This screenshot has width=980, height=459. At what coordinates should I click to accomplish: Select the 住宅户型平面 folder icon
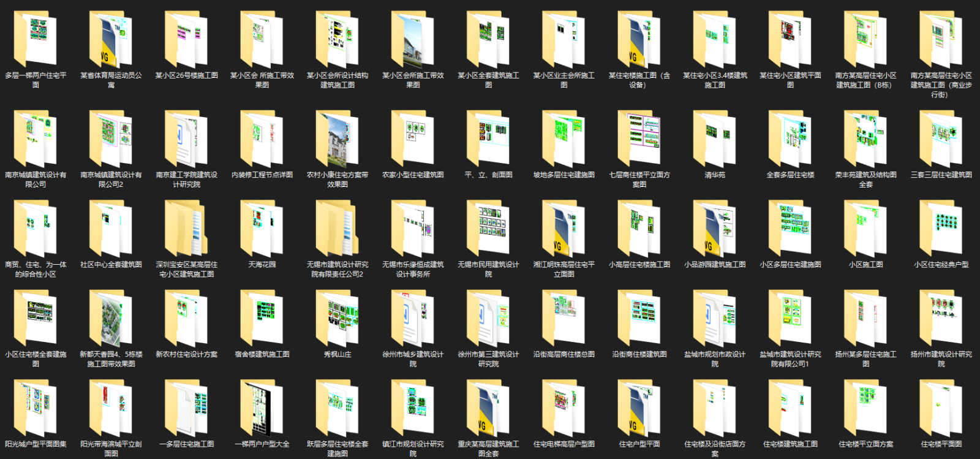click(639, 408)
